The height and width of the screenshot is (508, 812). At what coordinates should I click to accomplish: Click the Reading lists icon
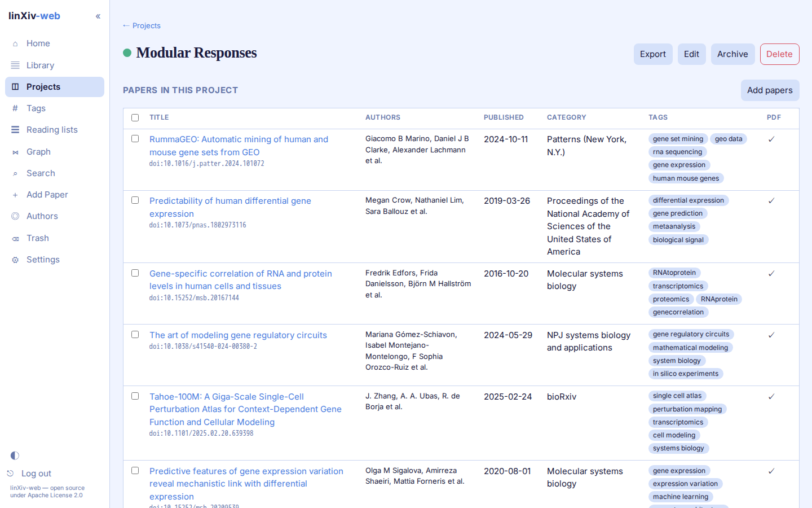click(15, 130)
